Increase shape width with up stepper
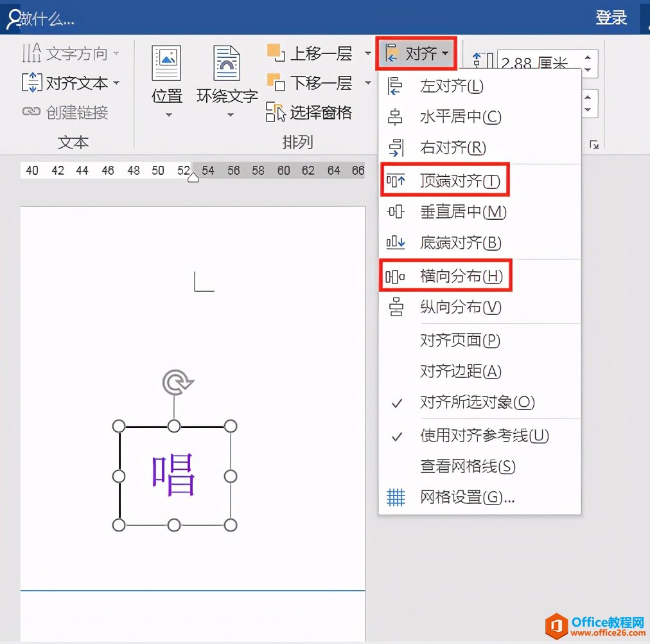 [588, 97]
